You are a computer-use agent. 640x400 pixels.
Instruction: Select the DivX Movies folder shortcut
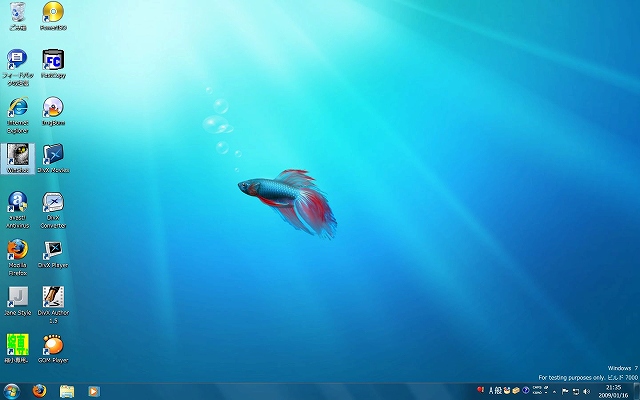click(x=53, y=158)
